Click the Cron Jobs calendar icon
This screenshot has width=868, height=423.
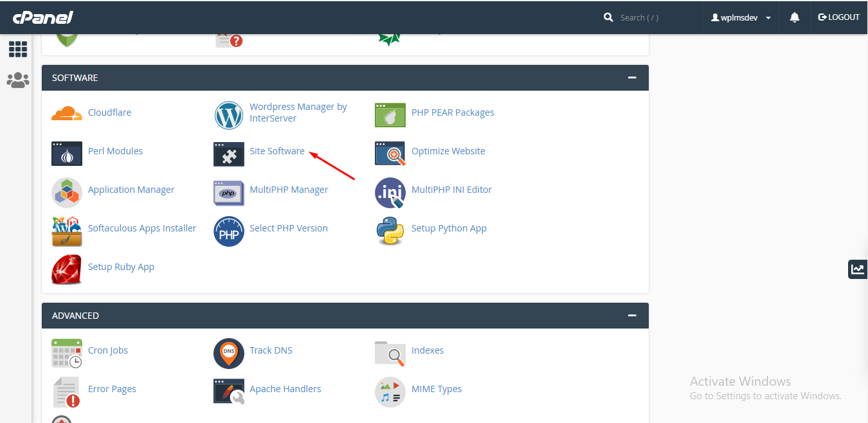(x=67, y=353)
